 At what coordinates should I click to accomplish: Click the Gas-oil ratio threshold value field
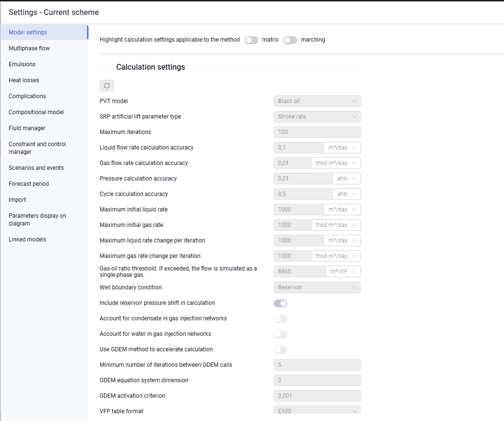[x=300, y=271]
